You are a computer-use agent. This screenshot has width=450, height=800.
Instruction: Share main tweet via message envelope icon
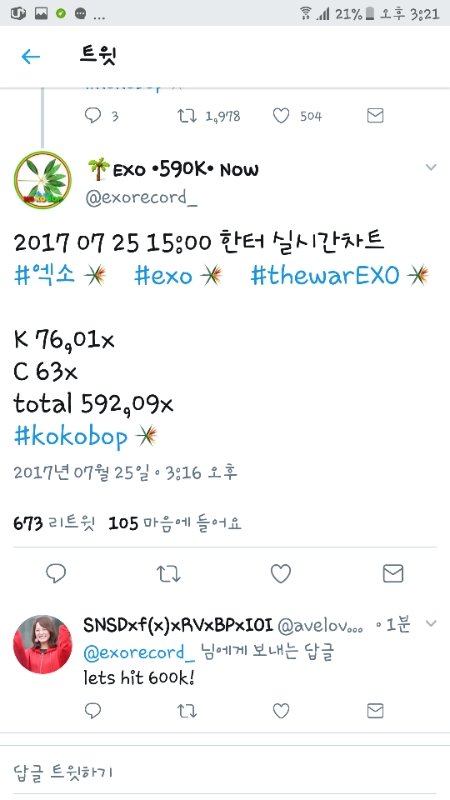click(393, 573)
